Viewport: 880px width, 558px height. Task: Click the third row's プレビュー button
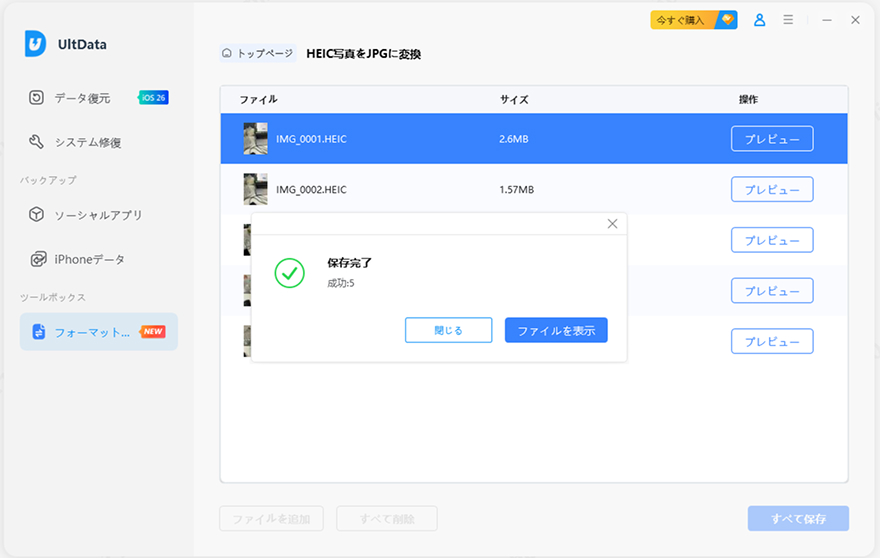(772, 240)
